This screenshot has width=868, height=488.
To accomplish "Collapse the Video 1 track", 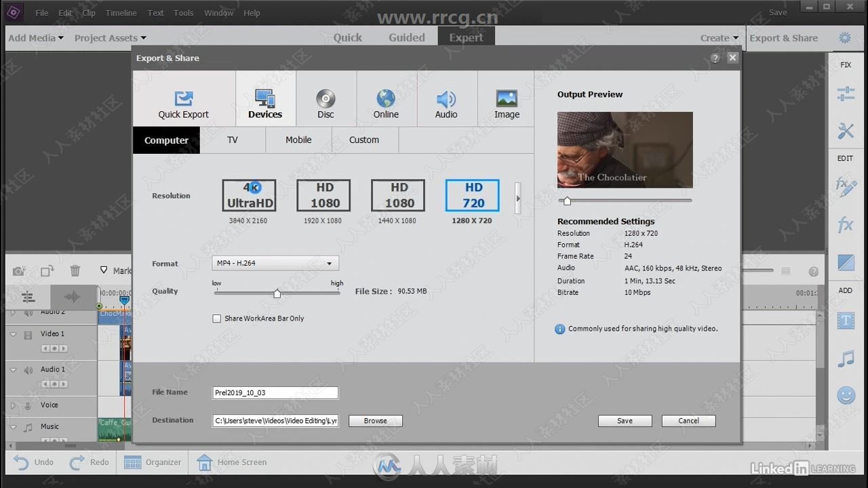I will (x=13, y=335).
